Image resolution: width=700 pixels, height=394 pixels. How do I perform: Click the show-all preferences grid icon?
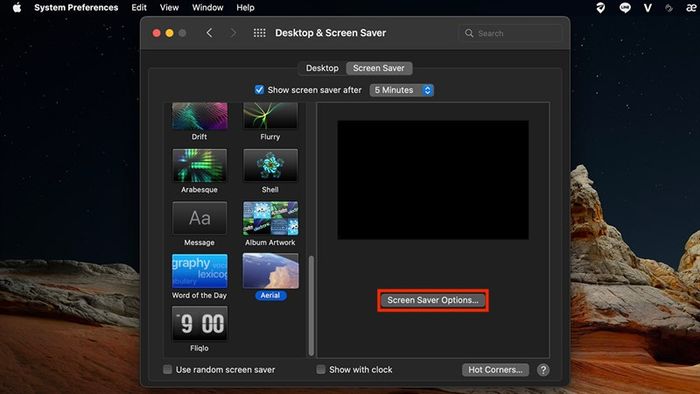tap(259, 33)
